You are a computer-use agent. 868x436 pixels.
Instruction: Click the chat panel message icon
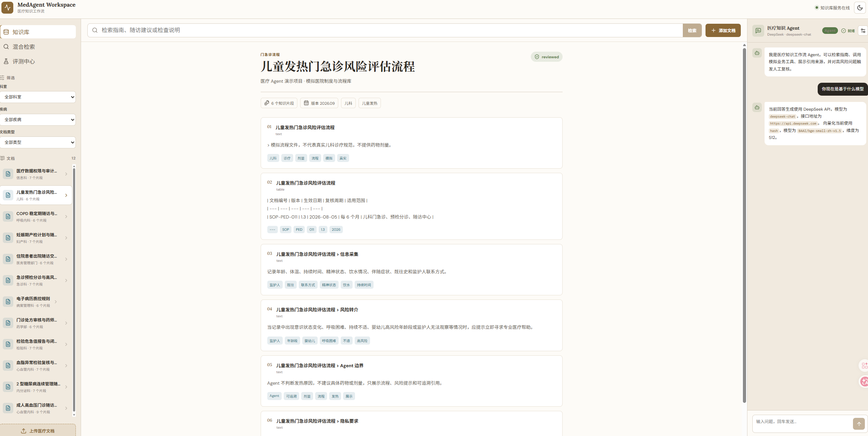tap(758, 31)
